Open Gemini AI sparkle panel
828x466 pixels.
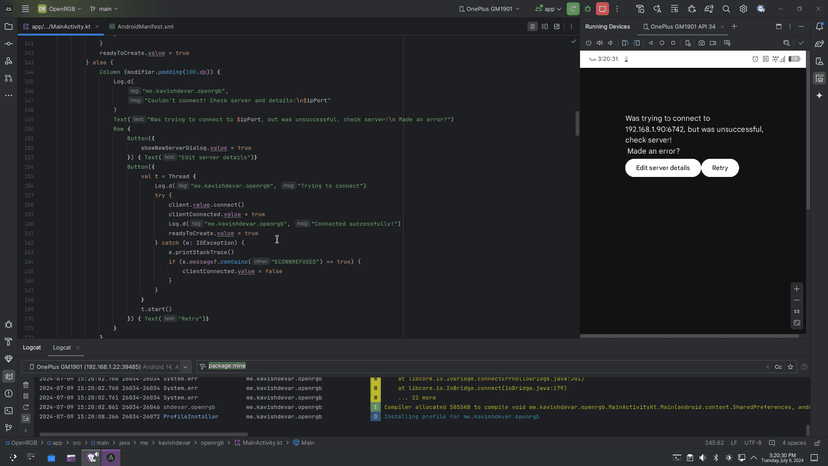[x=819, y=95]
